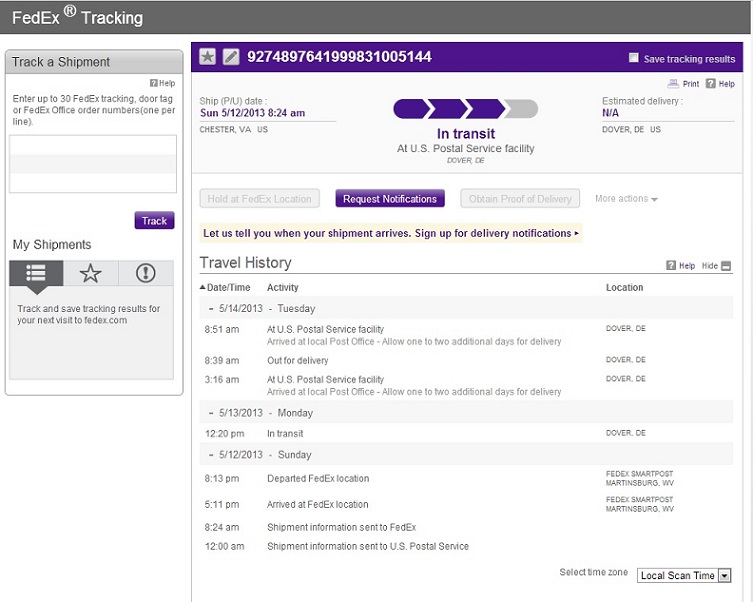Image resolution: width=753 pixels, height=602 pixels.
Task: Click the star favorite icon beside tracking number
Action: tap(207, 57)
